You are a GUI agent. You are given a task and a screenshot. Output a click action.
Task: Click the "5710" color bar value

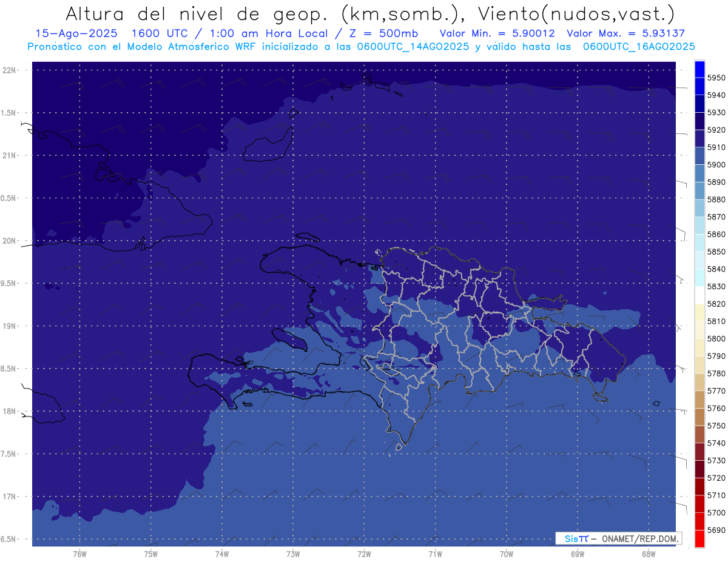coord(716,495)
